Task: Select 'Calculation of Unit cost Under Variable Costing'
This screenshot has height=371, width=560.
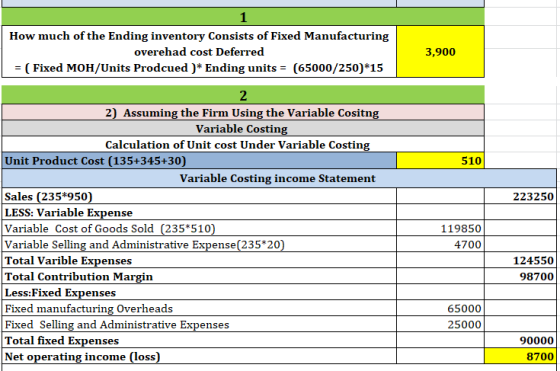Action: [243, 145]
